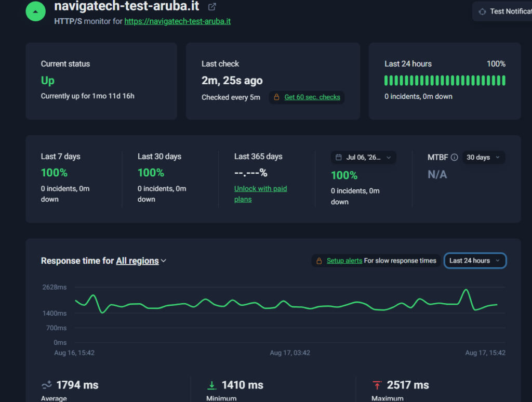The image size is (532, 402).
Task: Click the Setup alerts link
Action: 344,261
